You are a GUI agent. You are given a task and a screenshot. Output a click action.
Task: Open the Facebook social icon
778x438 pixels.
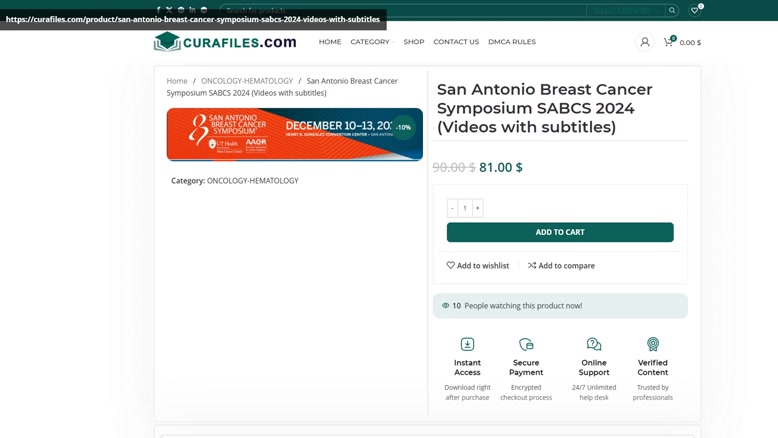click(x=158, y=10)
